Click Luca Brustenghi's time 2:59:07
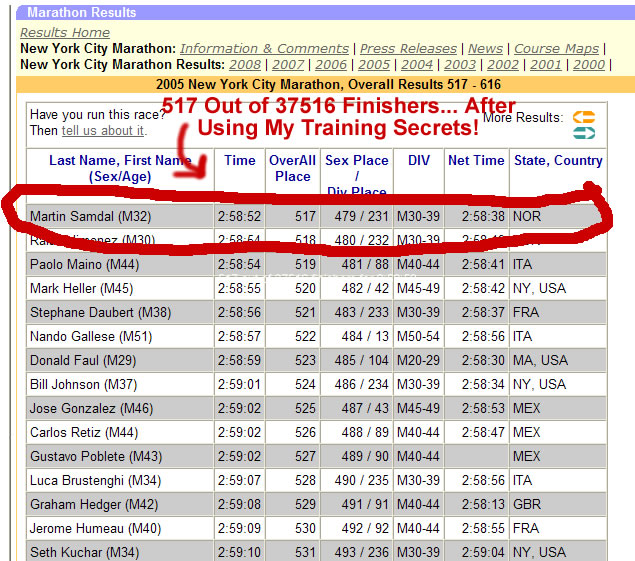This screenshot has width=635, height=561. (239, 480)
